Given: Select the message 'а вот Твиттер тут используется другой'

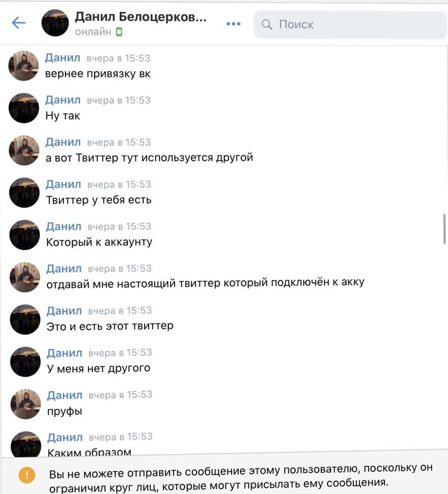Looking at the screenshot, I should coord(149,157).
